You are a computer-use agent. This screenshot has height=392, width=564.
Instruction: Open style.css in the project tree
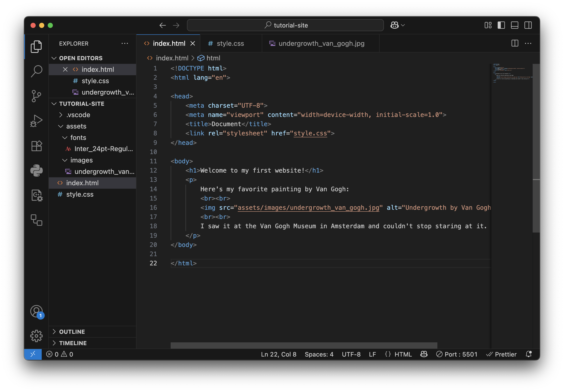click(93, 194)
